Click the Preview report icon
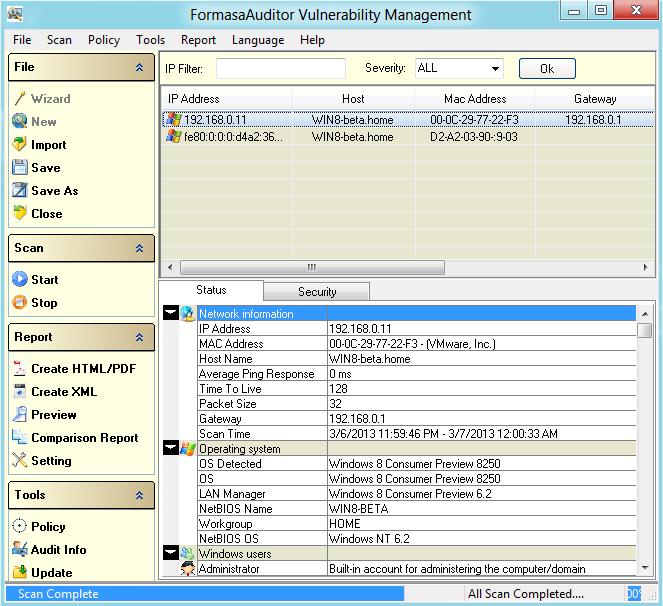 [x=19, y=414]
